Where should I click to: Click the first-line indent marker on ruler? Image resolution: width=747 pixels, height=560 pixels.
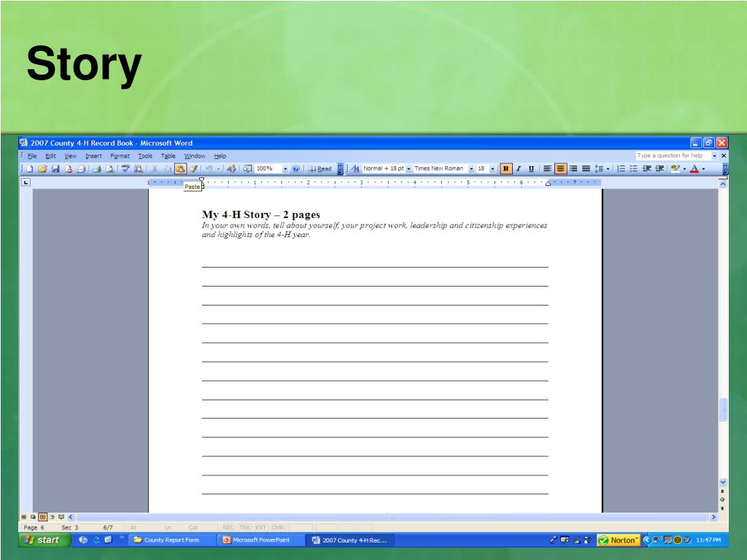click(201, 180)
